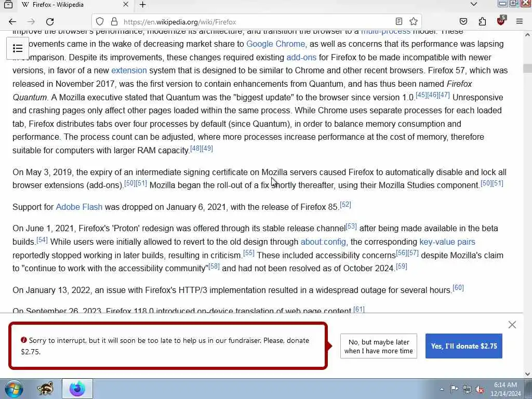532x399 pixels.
Task: Jump to citation [48]
Action: point(196,148)
